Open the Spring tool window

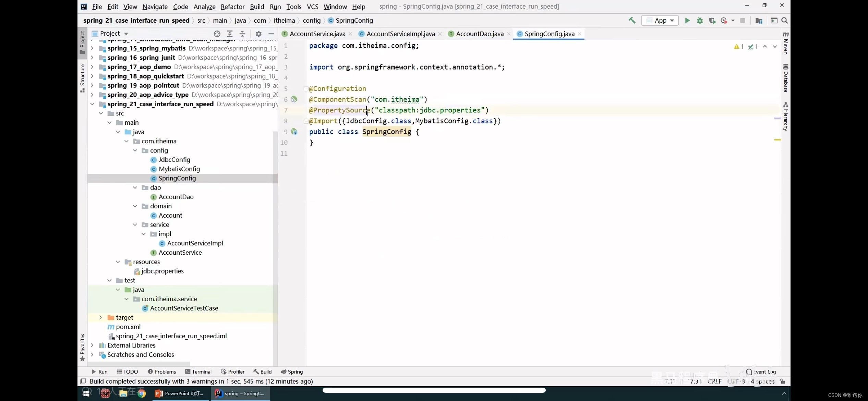tap(292, 372)
